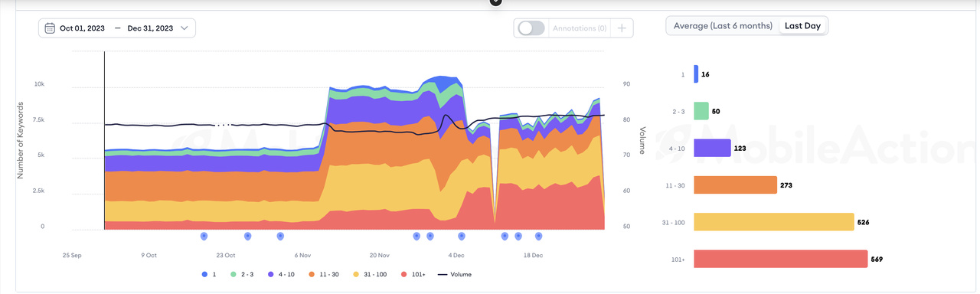The height and width of the screenshot is (294, 980).
Task: Click the annotation marker just after 23 Oct
Action: [247, 237]
